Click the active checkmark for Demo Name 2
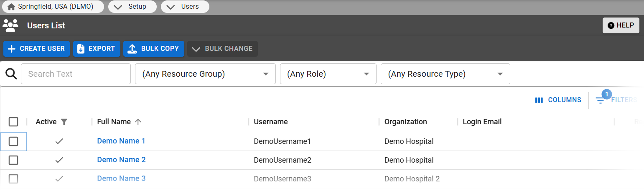The width and height of the screenshot is (644, 191). coord(59,160)
